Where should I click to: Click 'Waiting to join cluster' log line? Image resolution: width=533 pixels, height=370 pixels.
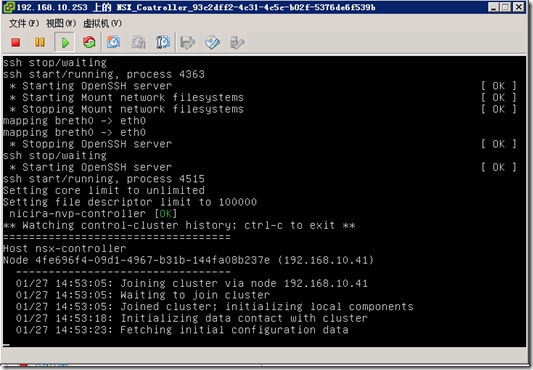pyautogui.click(x=143, y=295)
